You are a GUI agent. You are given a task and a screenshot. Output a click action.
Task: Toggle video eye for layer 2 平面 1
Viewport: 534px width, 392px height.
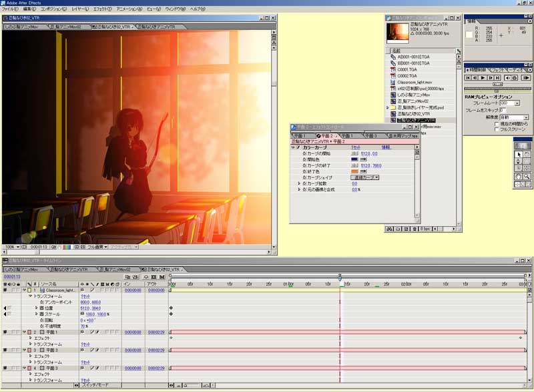coord(5,332)
